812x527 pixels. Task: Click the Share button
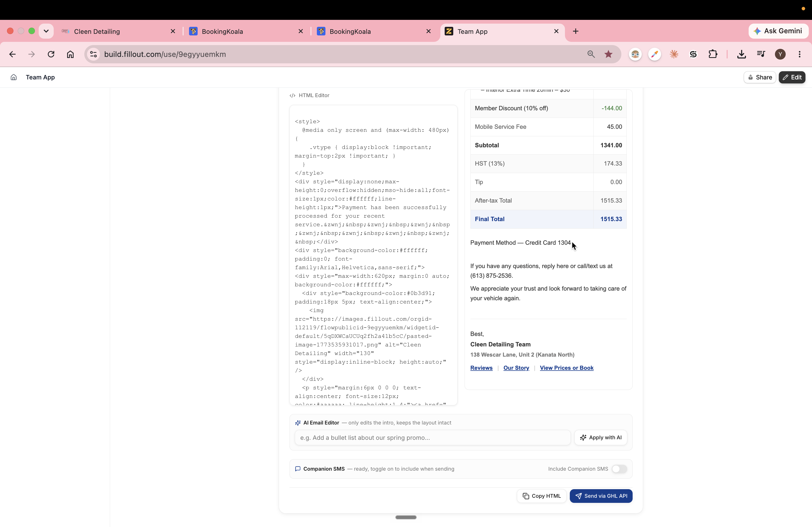pos(760,77)
